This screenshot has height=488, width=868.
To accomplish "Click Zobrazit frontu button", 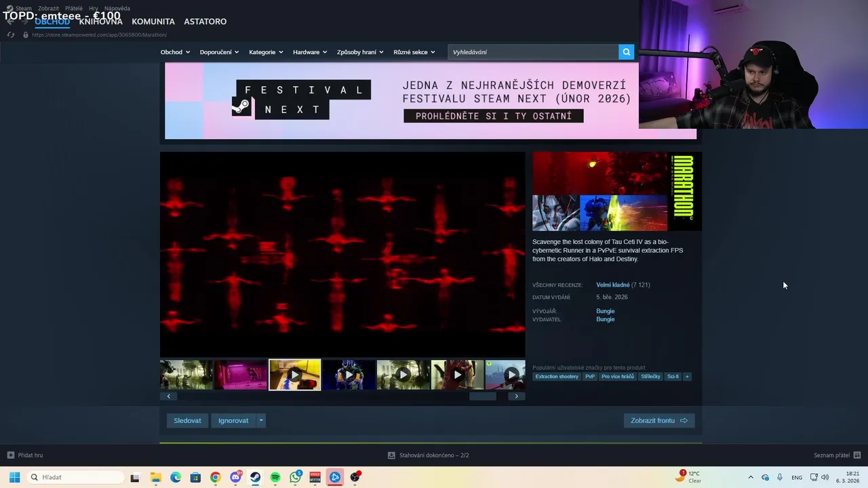I will (x=659, y=421).
